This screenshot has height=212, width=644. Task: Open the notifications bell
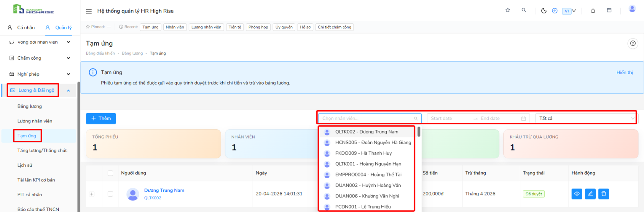tap(593, 11)
